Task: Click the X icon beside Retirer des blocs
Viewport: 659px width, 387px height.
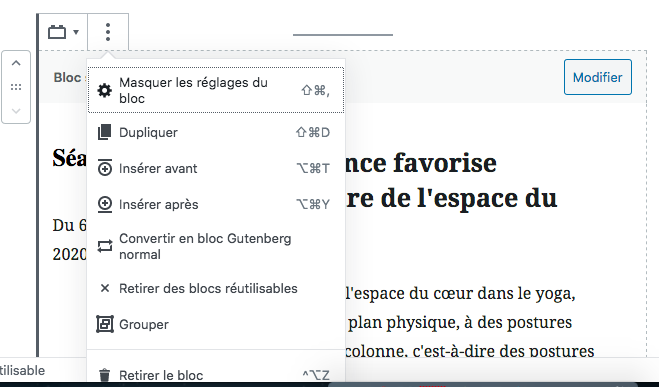Action: pyautogui.click(x=105, y=289)
